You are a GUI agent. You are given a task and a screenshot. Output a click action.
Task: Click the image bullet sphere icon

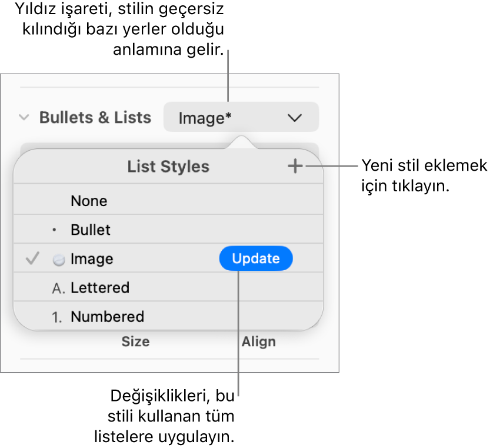[x=58, y=260]
